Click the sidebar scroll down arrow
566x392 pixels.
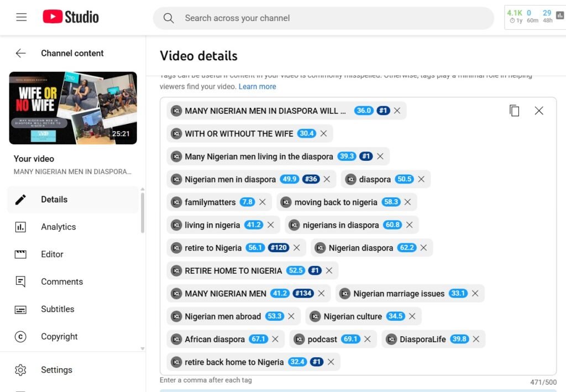pos(142,348)
